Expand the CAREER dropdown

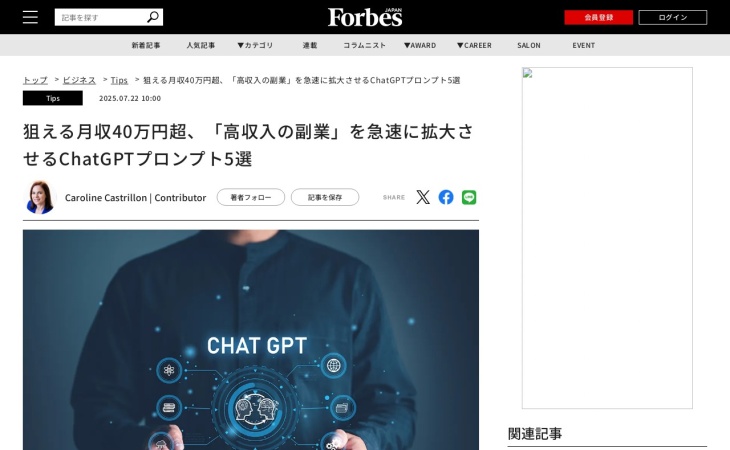tap(474, 45)
